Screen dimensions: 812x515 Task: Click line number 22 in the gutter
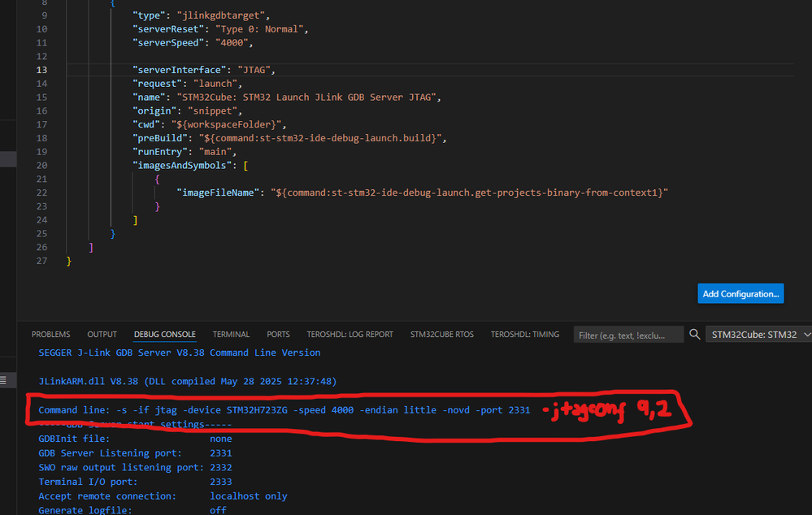coord(41,193)
